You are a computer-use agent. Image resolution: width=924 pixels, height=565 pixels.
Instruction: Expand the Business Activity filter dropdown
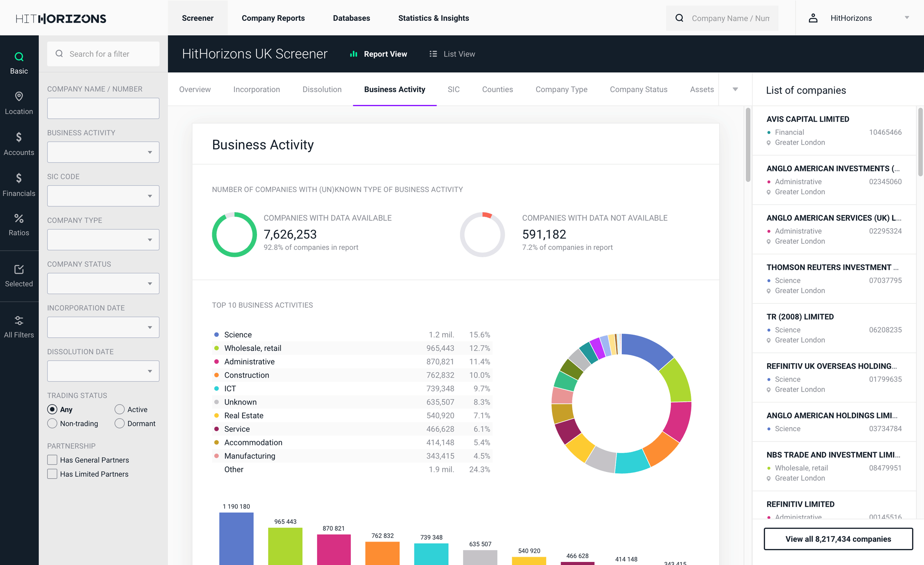tap(103, 152)
